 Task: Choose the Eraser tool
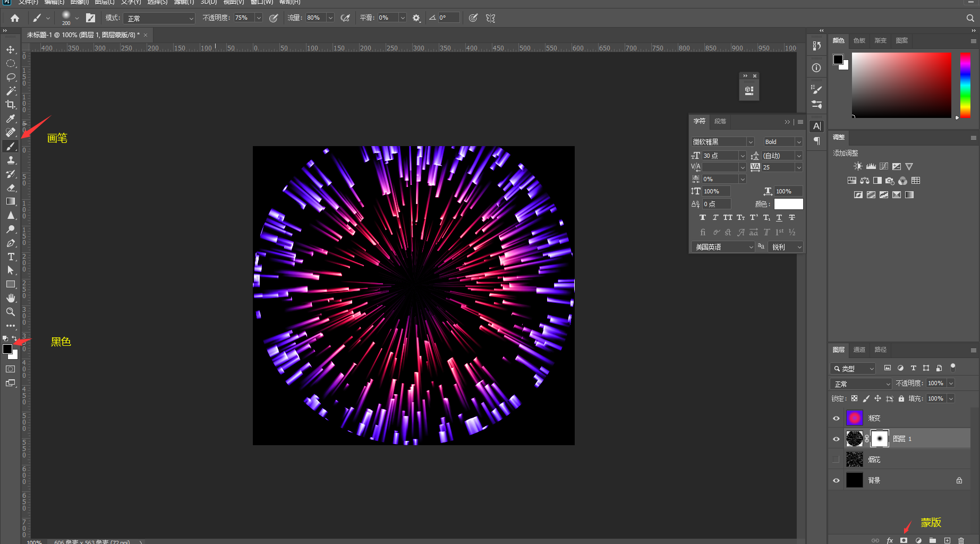[x=11, y=188]
